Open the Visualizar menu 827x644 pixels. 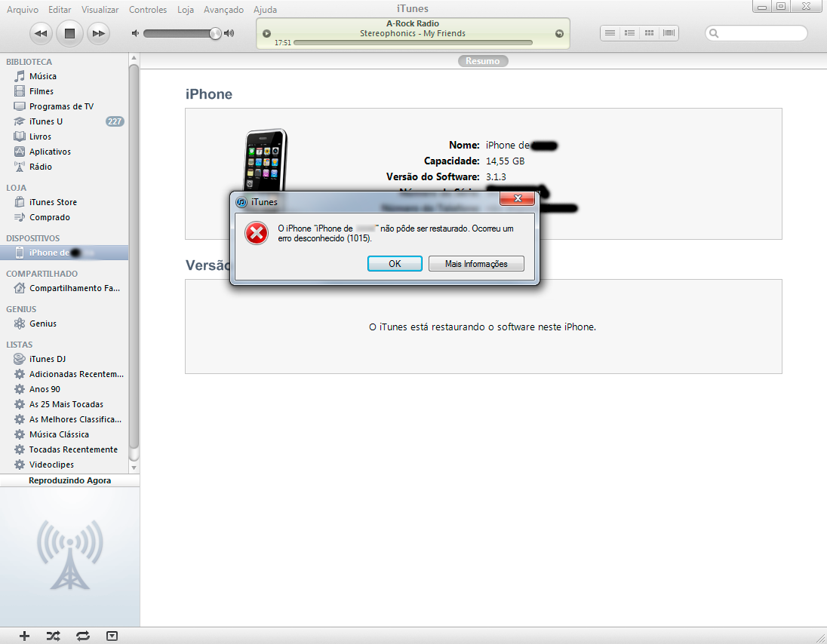[100, 10]
